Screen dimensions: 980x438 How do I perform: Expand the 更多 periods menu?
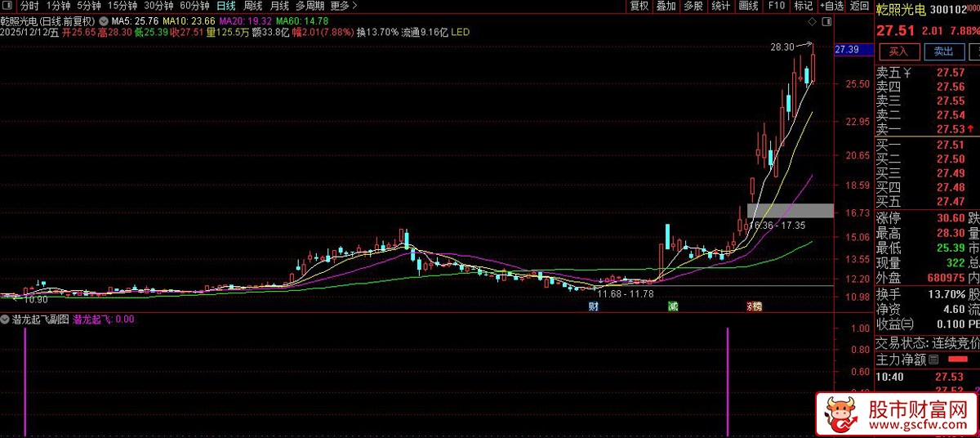click(x=343, y=6)
